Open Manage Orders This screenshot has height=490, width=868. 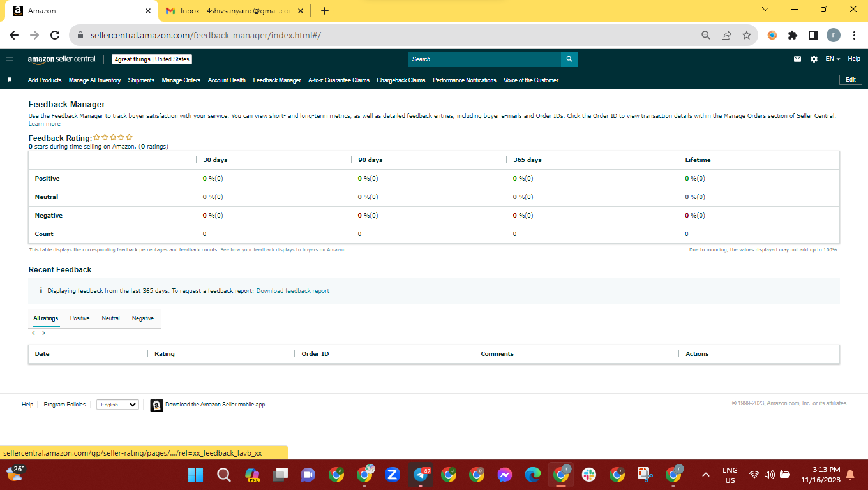[x=181, y=80]
